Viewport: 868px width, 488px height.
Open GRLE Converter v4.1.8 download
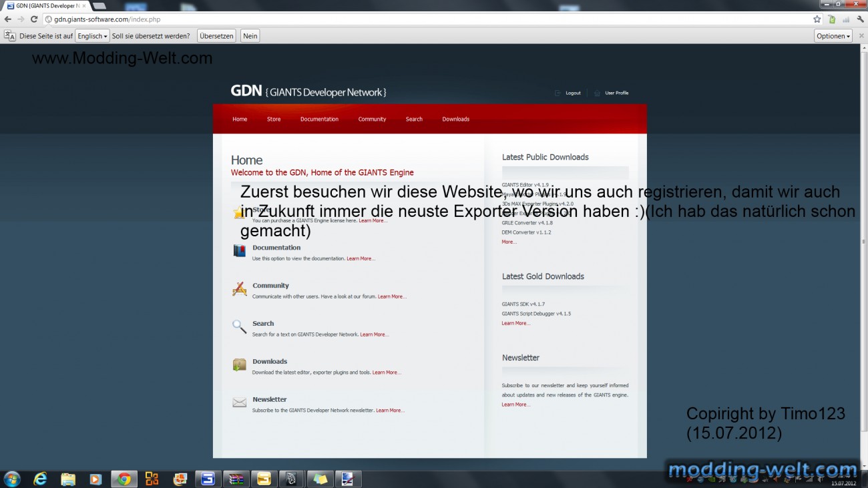pos(527,223)
